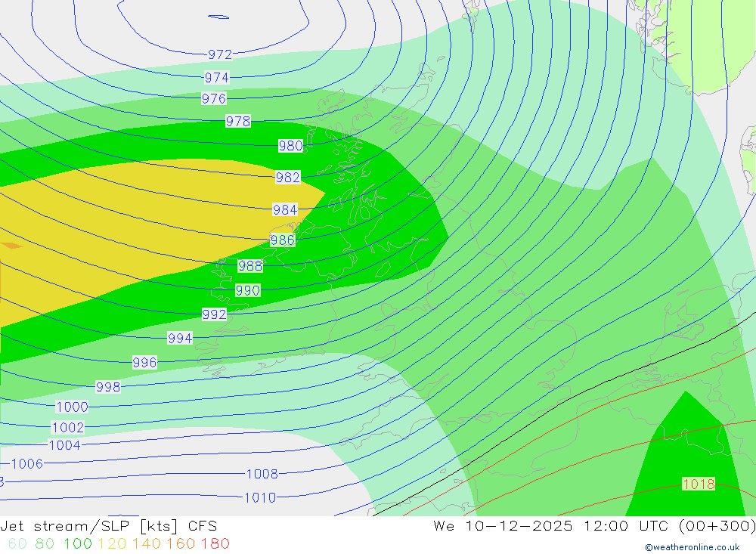The height and width of the screenshot is (554, 756).
Task: Click the 998 isobar label
Action: (x=108, y=387)
